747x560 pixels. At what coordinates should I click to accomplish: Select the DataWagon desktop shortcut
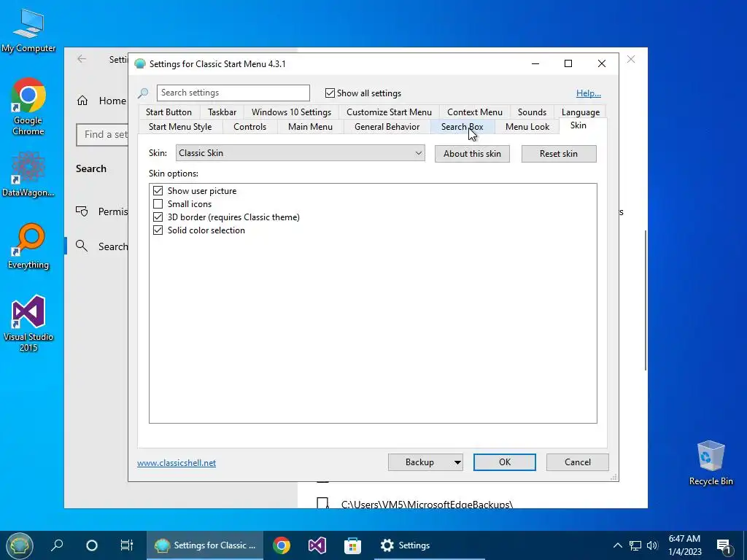(x=28, y=174)
